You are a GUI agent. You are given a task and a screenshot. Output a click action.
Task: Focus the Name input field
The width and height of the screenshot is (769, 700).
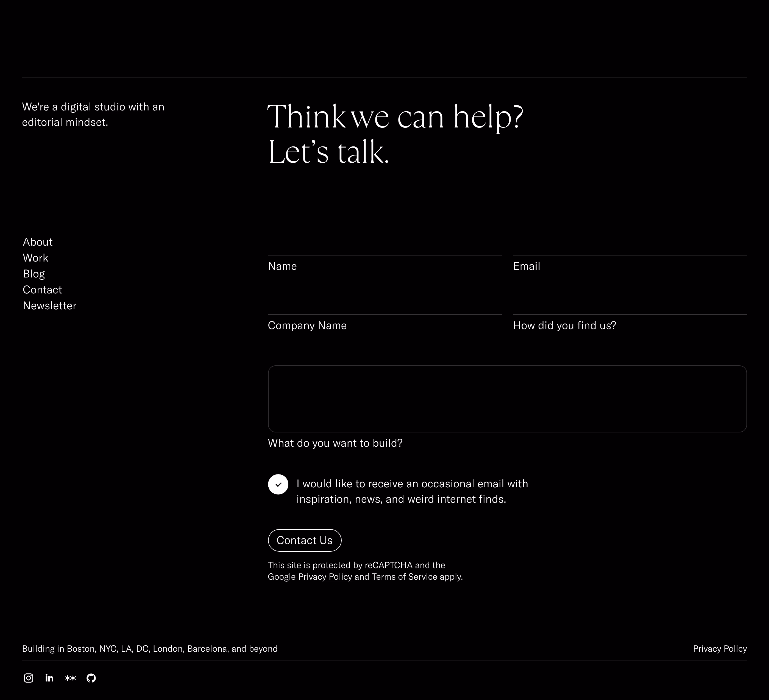click(385, 244)
